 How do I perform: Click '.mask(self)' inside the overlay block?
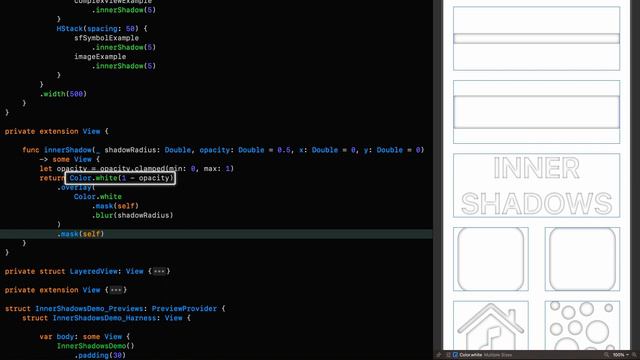tap(115, 206)
